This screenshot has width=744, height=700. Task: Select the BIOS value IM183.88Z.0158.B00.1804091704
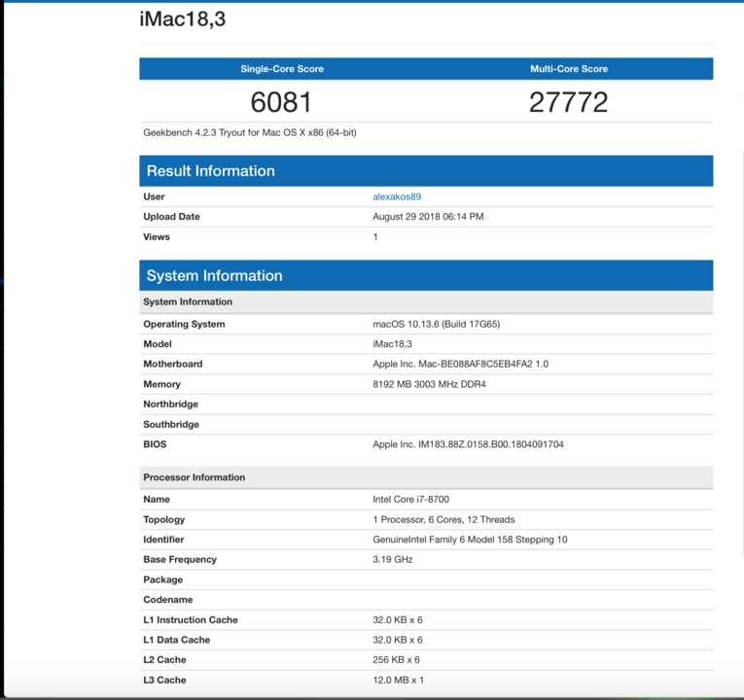click(468, 444)
